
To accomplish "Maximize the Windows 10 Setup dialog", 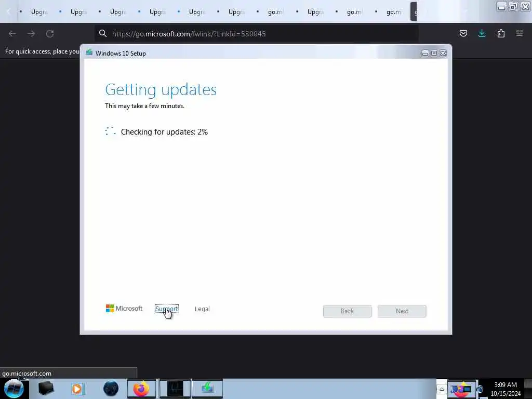I will coord(434,53).
